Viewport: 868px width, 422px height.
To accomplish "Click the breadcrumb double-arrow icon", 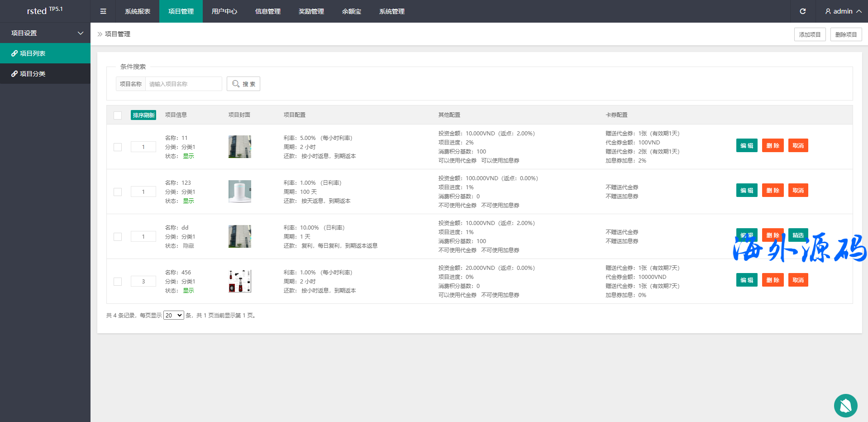I will (100, 34).
